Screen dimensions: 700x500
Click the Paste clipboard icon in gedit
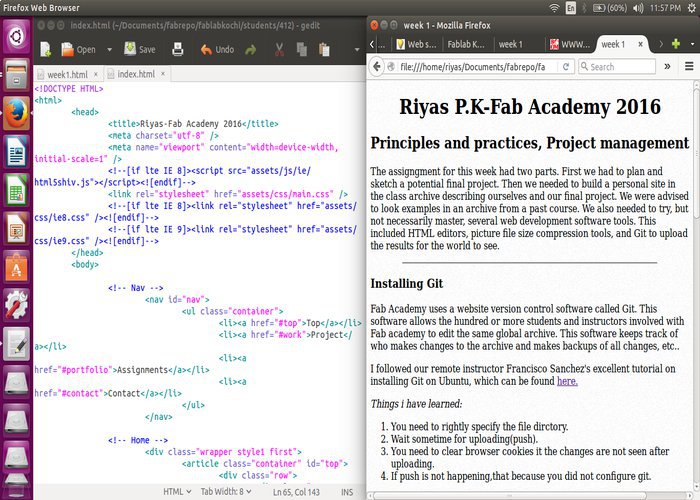coord(324,50)
